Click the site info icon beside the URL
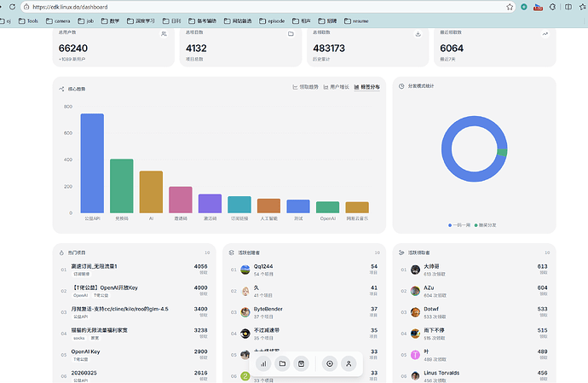The width and height of the screenshot is (588, 383). point(26,7)
